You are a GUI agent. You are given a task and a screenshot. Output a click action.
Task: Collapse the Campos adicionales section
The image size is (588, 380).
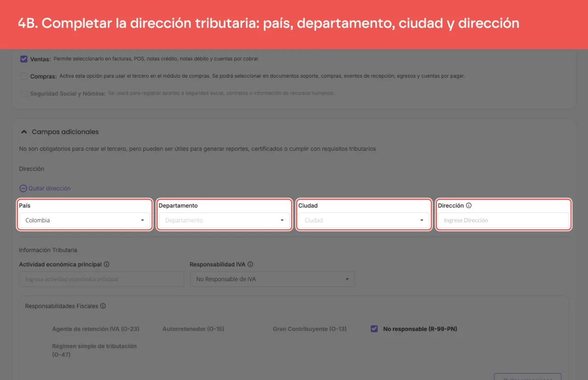coord(24,132)
